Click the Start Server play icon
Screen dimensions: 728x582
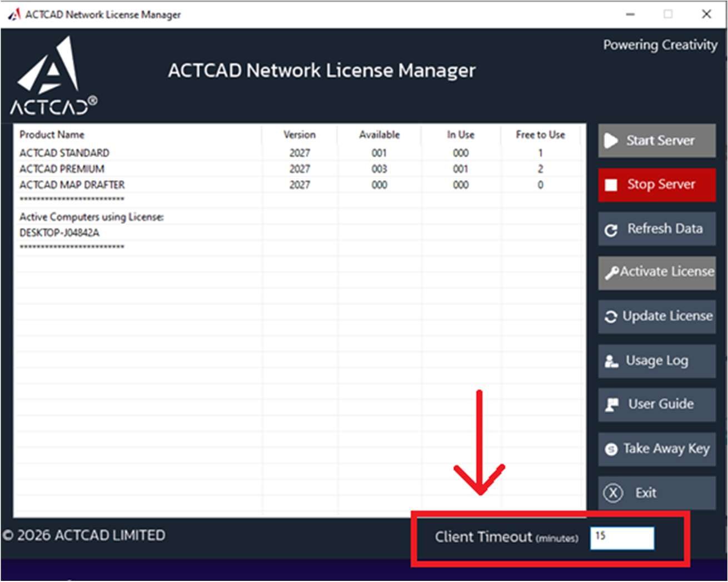click(611, 141)
